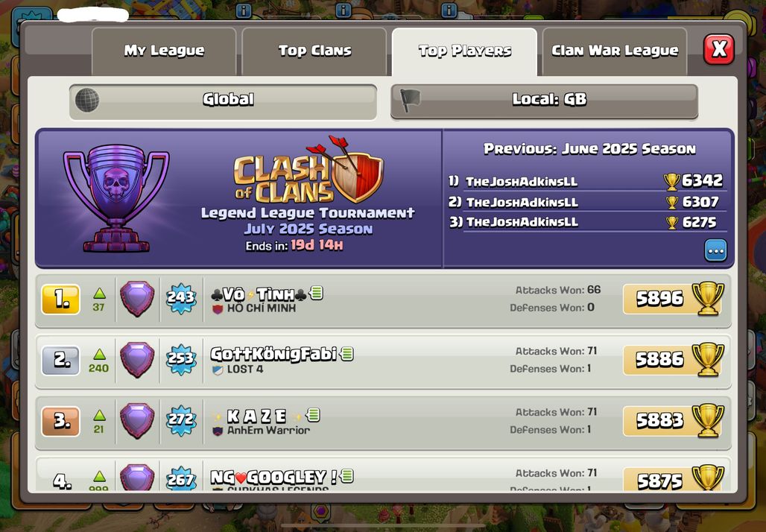Tap the level 243 experience badge
Viewport: 766px width, 532px height.
coord(181,297)
